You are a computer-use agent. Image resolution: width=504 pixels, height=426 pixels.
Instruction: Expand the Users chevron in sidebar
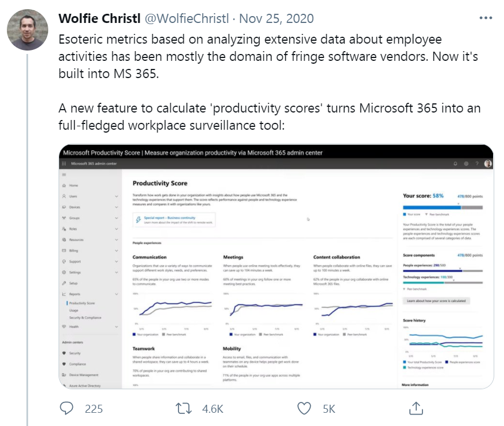117,196
